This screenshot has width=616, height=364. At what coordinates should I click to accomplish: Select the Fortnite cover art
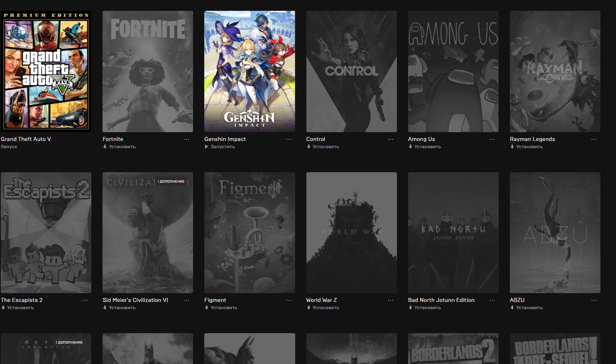(148, 71)
